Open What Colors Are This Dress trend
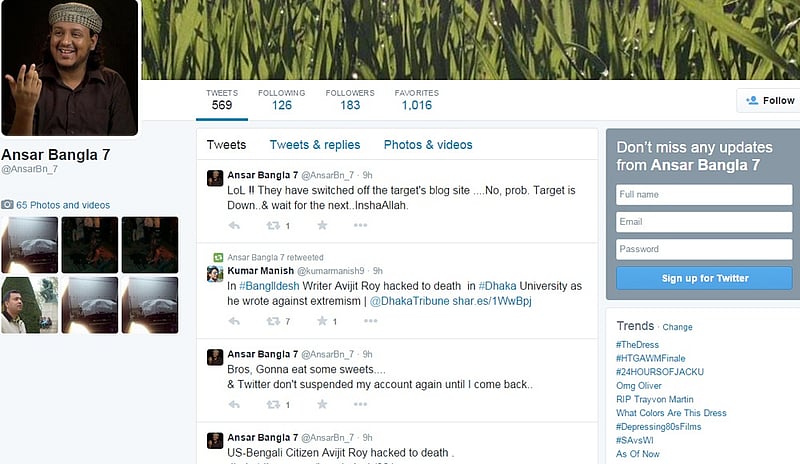Viewport: 800px width, 464px height. pyautogui.click(x=671, y=413)
